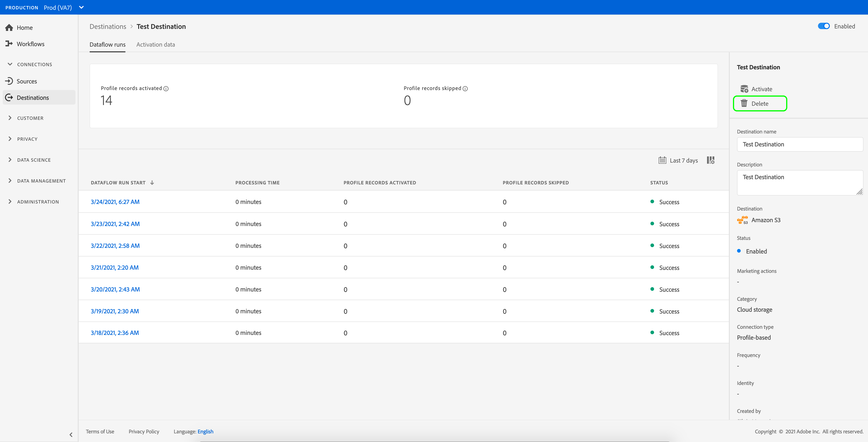Click info icon beside Profile records activated
This screenshot has width=868, height=442.
[x=166, y=89]
